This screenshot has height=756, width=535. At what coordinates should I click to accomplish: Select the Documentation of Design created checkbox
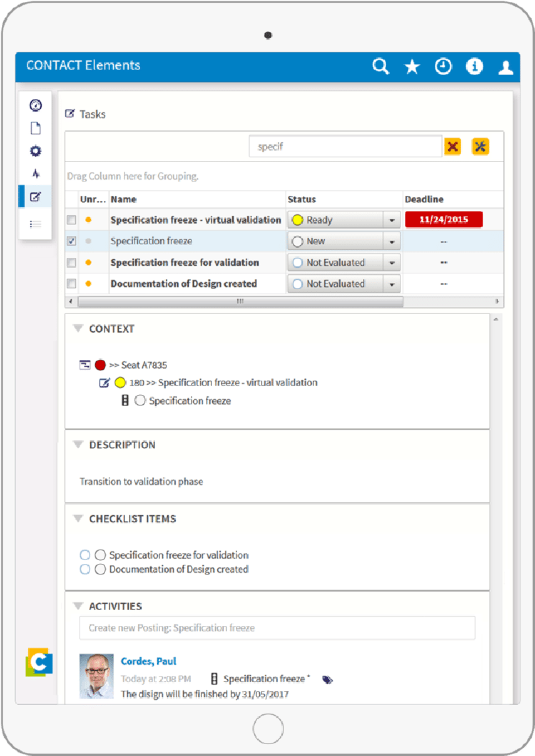click(x=71, y=283)
